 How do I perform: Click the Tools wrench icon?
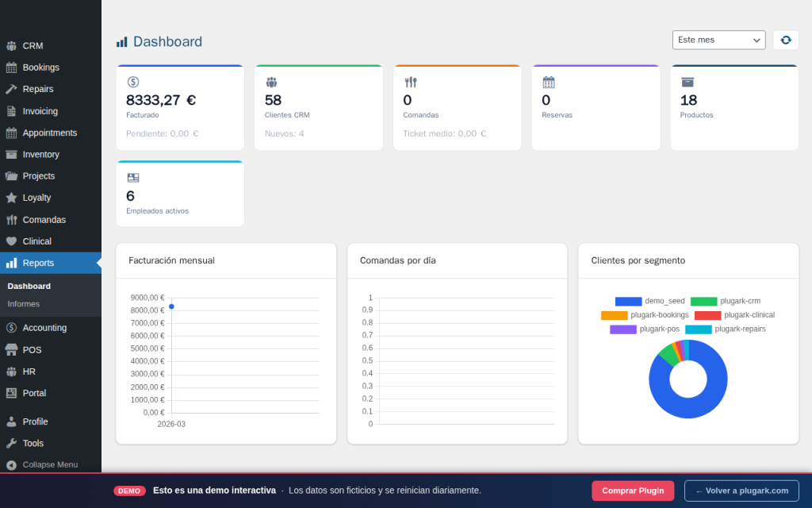point(11,444)
